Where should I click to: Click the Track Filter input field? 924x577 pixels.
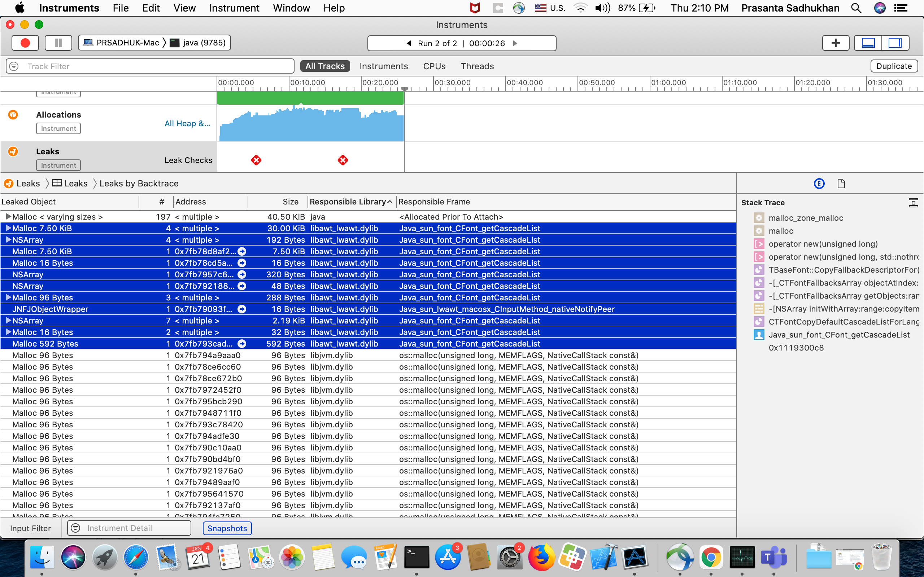coord(153,66)
